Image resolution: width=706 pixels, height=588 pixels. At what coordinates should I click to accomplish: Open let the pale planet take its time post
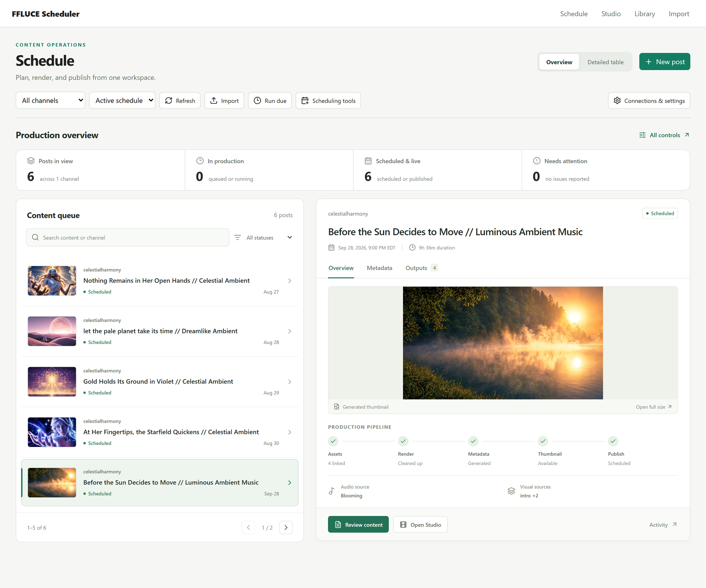160,331
